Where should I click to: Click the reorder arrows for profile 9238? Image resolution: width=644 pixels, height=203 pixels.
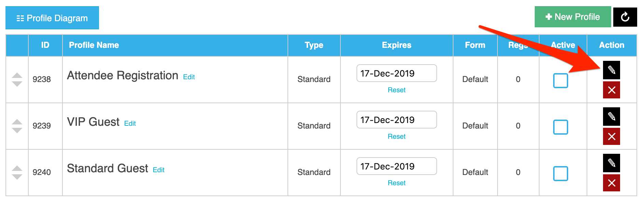[17, 80]
